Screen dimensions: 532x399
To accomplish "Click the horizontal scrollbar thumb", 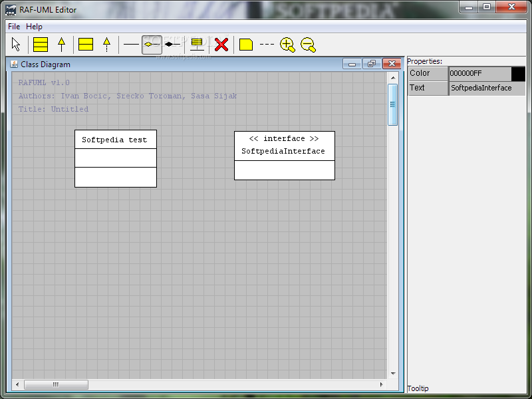I will 56,384.
